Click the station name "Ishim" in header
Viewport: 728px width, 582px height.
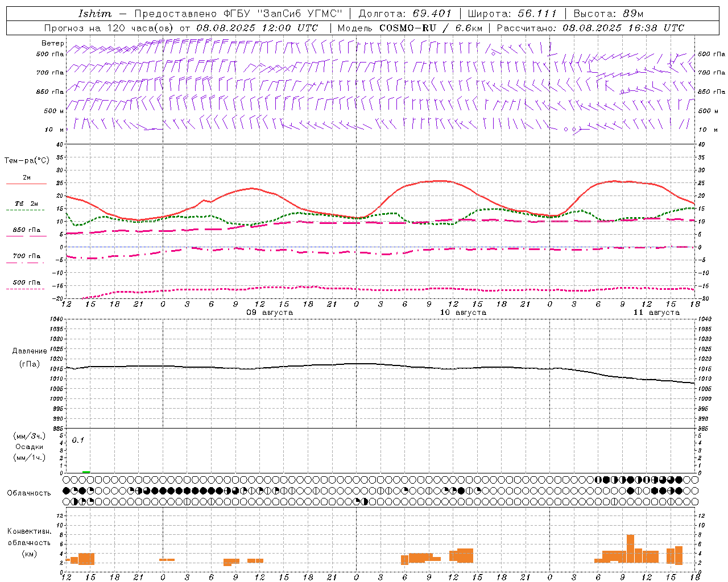click(x=94, y=14)
